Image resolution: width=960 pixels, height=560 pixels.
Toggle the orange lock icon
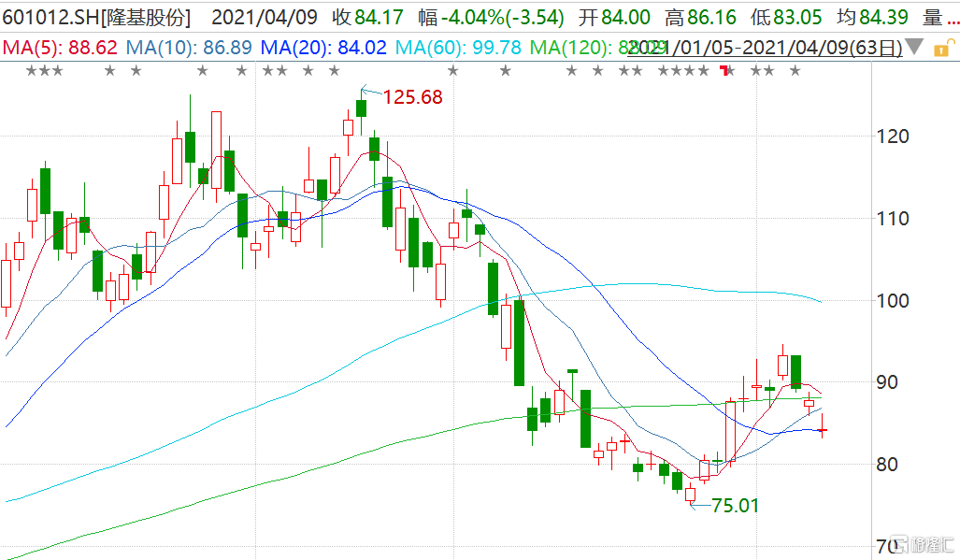pos(943,48)
